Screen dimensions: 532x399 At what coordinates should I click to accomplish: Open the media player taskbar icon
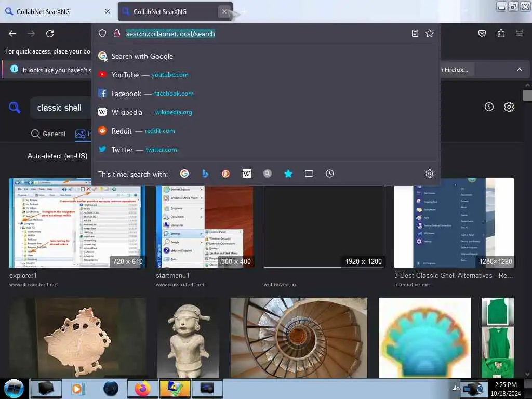pos(77,389)
